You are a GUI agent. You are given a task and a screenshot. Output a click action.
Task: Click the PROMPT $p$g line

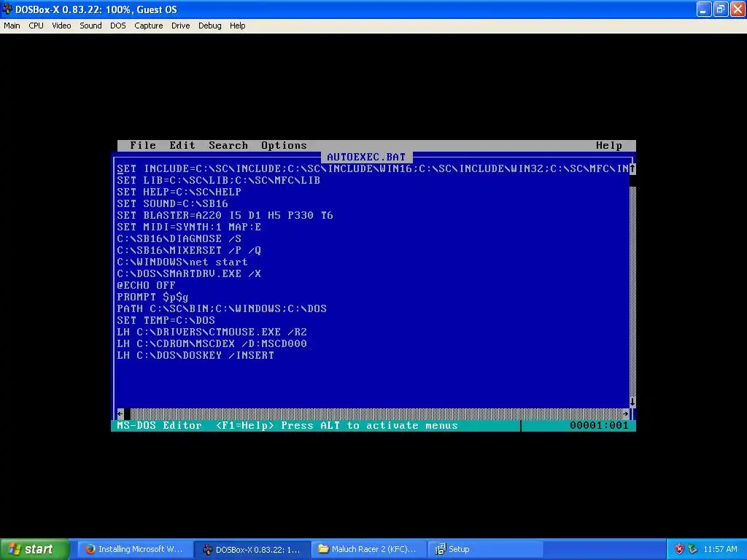pos(153,297)
